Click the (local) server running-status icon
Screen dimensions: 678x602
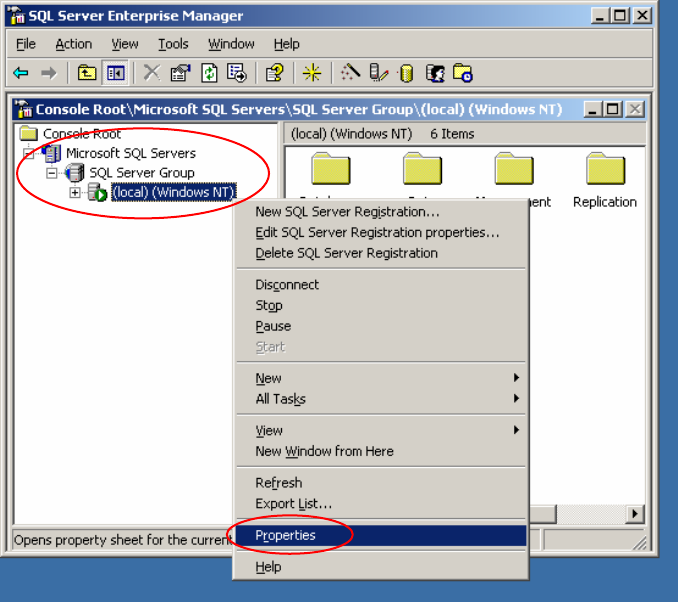(x=97, y=192)
